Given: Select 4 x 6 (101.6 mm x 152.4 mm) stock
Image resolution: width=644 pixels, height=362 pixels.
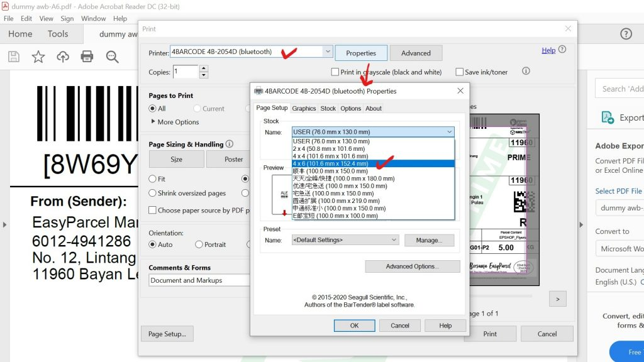Looking at the screenshot, I should click(x=373, y=163).
